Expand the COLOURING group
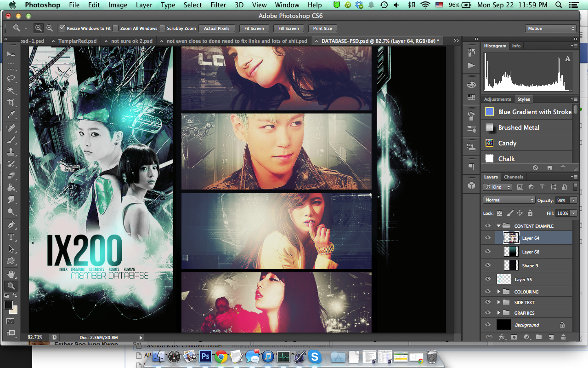 pyautogui.click(x=498, y=292)
